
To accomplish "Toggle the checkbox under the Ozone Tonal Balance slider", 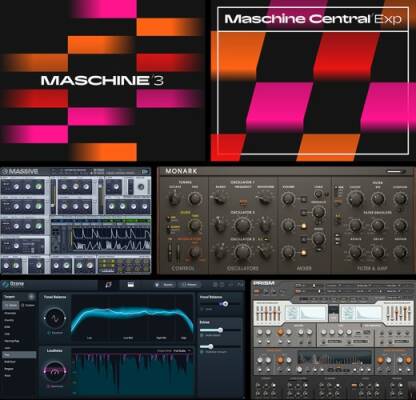I will 202,309.
